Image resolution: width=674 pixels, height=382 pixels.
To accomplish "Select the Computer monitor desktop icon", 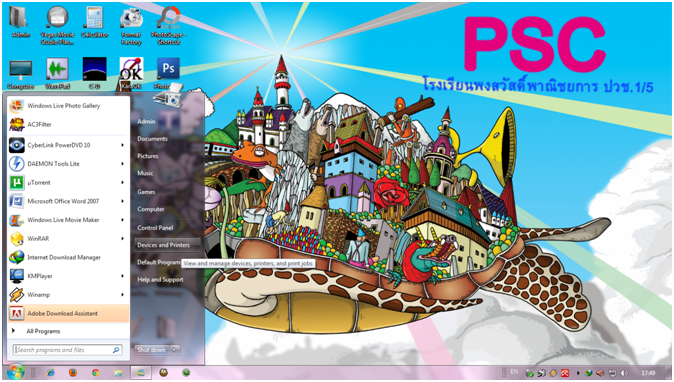I will pyautogui.click(x=21, y=74).
